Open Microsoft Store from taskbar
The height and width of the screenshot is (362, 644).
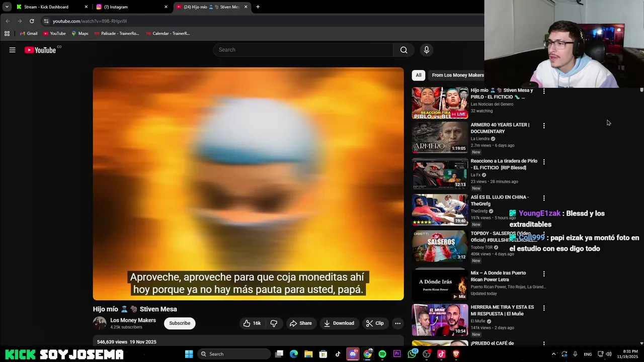[323, 354]
